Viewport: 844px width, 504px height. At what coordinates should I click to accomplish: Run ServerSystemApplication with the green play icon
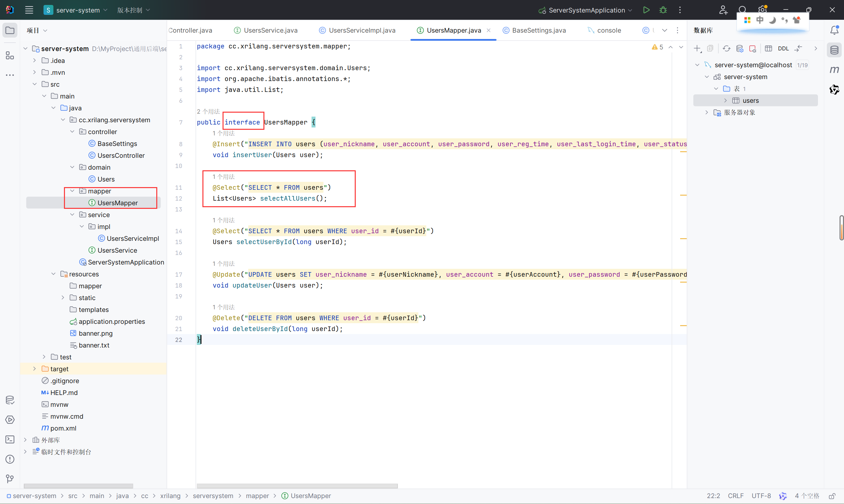click(646, 10)
